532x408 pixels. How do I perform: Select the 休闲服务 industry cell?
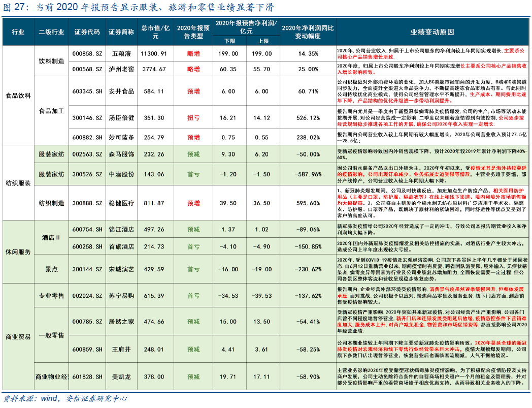18,252
